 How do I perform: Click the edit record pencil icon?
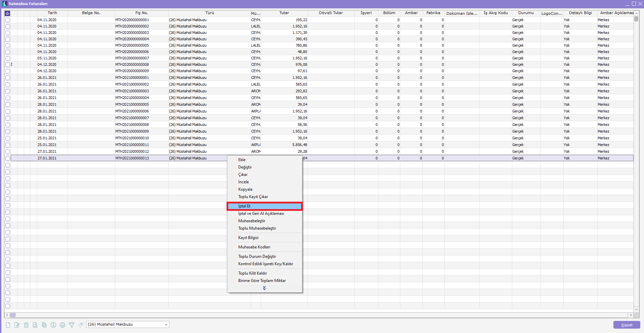click(17, 325)
